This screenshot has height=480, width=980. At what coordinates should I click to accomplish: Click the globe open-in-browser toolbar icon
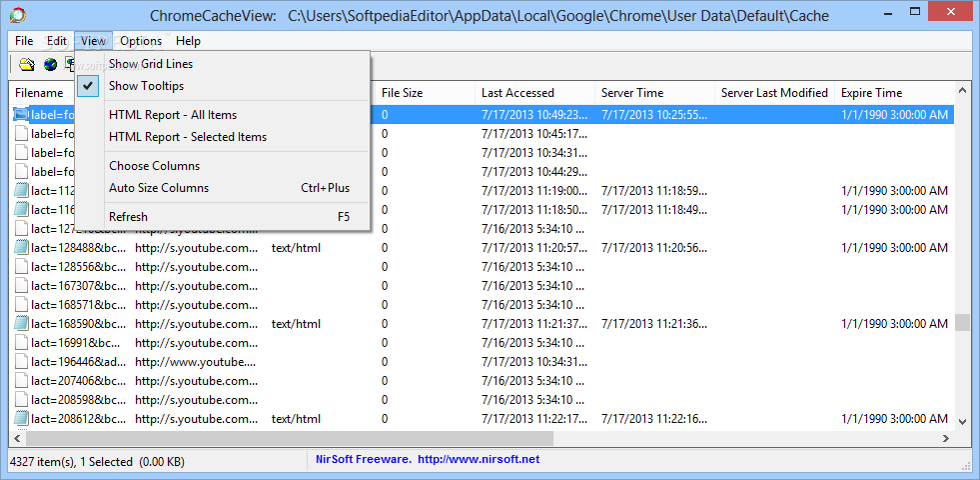click(50, 64)
